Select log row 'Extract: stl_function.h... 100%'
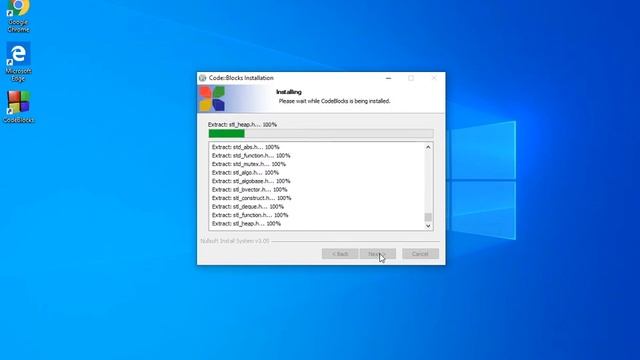Viewport: 640px width, 360px height. 250,215
